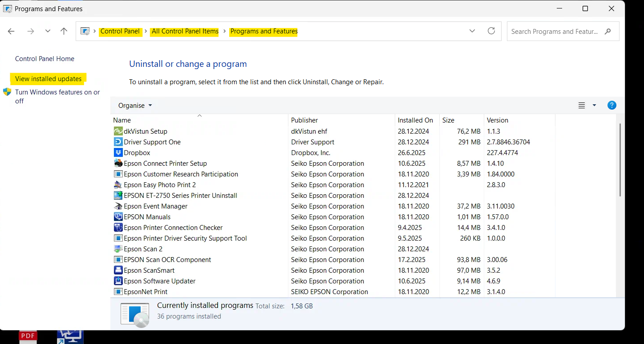Select the dkVistun Setup program icon

[118, 131]
